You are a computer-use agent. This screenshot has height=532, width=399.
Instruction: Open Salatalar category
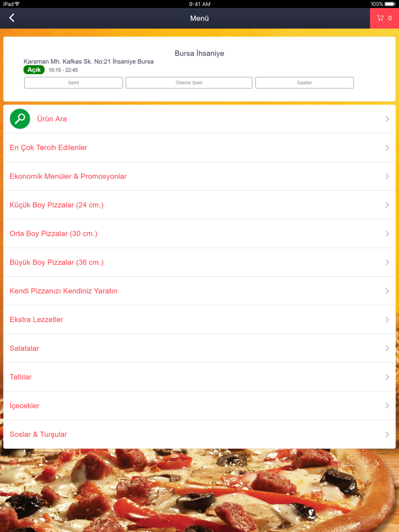tap(199, 348)
